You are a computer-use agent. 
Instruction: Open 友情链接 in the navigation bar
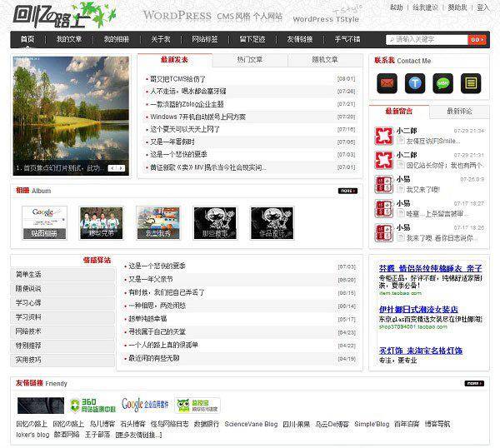point(300,39)
